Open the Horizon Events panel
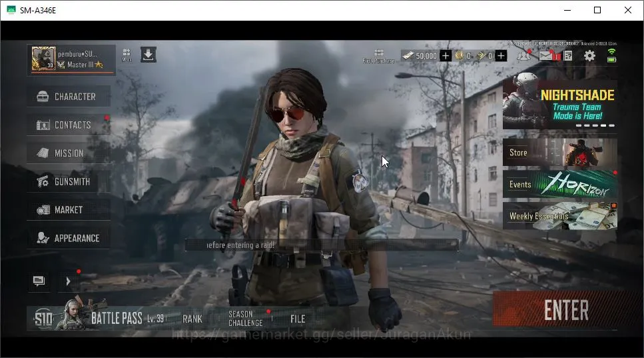This screenshot has width=644, height=358. tap(560, 184)
